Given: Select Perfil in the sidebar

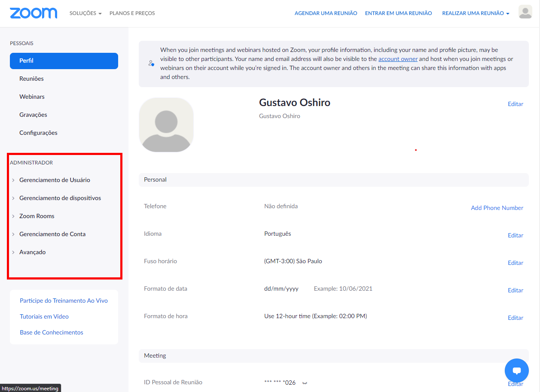Looking at the screenshot, I should [x=64, y=61].
